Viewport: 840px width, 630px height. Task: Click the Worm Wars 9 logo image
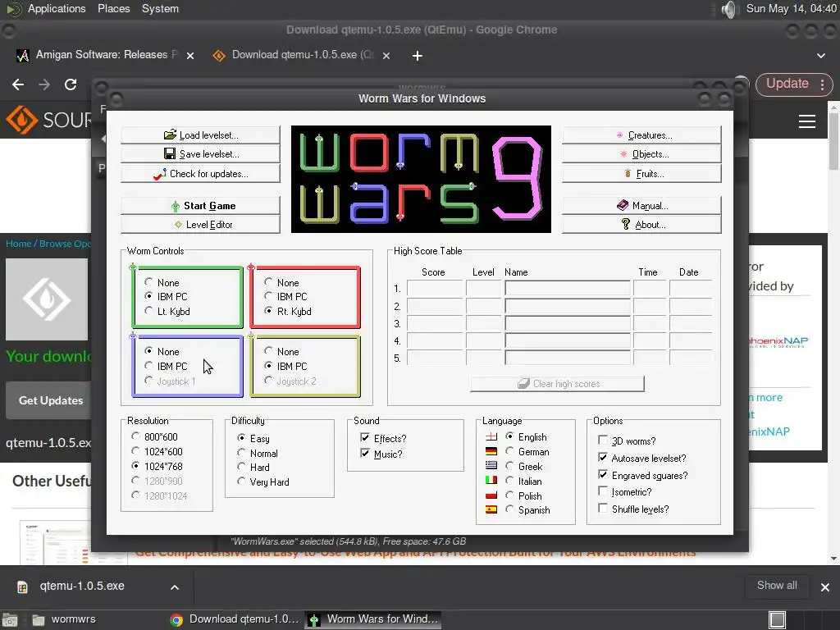click(x=421, y=179)
